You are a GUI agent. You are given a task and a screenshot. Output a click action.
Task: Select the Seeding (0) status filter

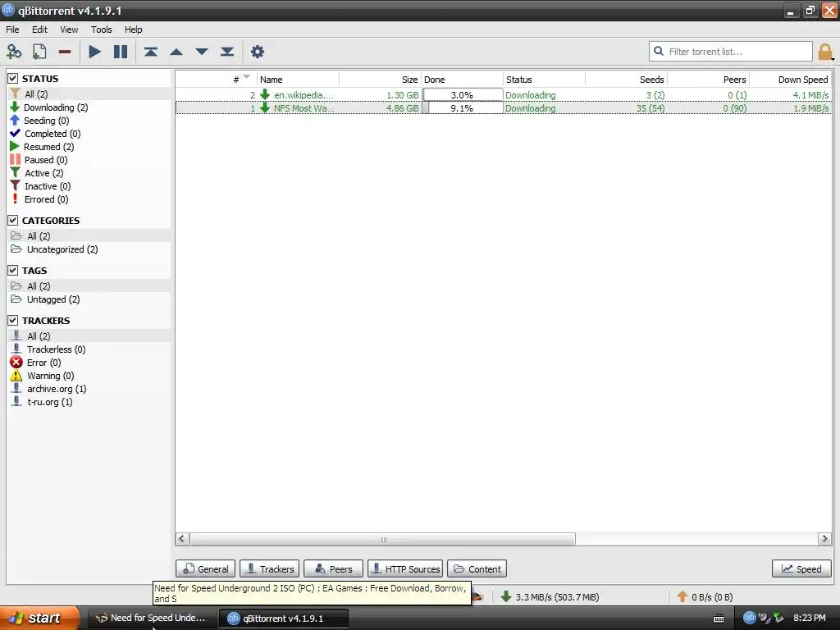(x=47, y=121)
